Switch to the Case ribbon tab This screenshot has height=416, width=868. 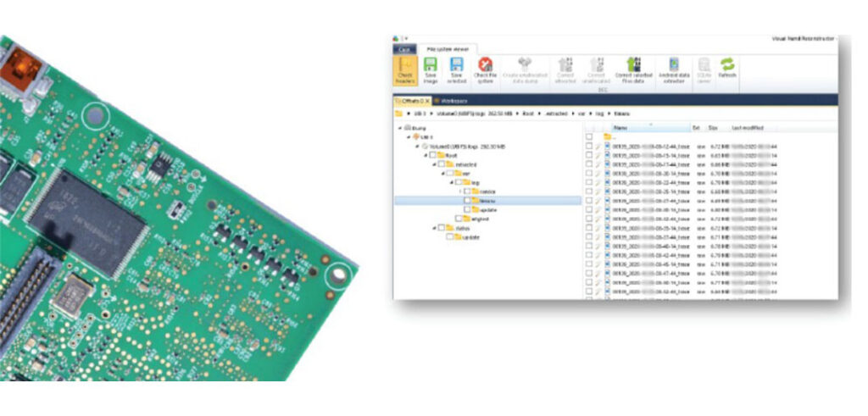[x=405, y=49]
